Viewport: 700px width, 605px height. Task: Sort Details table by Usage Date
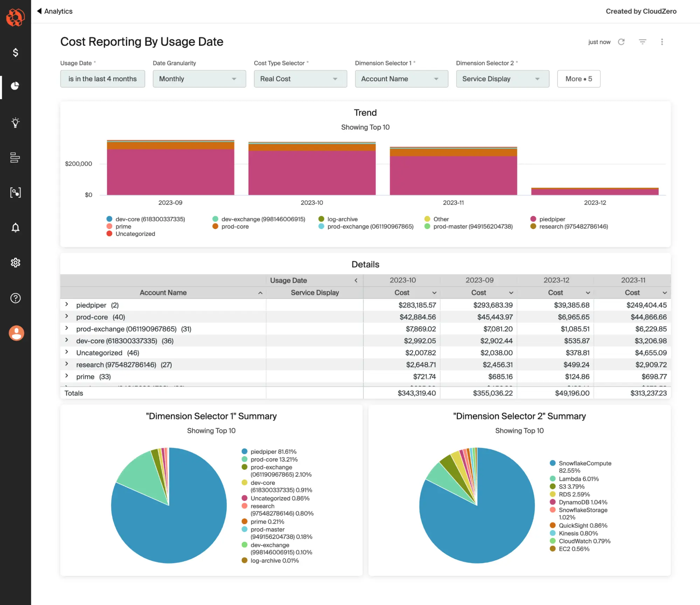[x=289, y=281]
